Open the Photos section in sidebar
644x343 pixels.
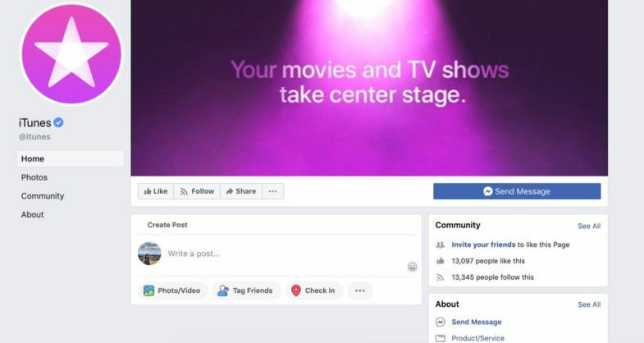(34, 177)
